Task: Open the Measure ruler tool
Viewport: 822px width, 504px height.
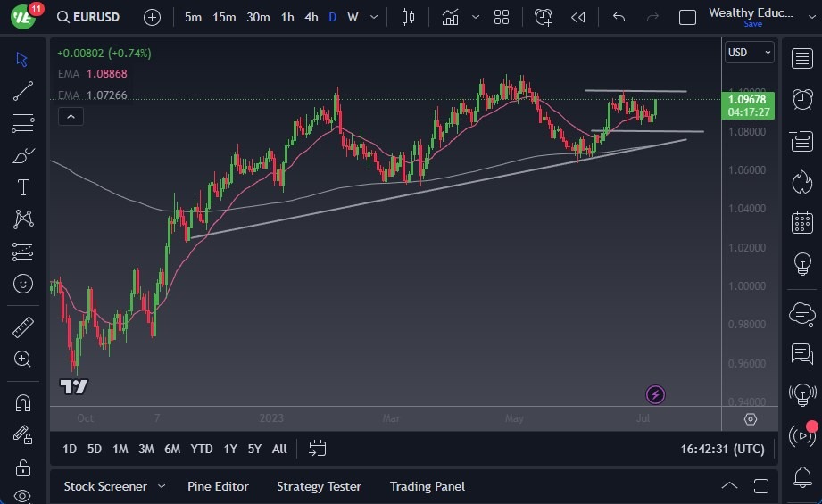Action: (x=23, y=327)
